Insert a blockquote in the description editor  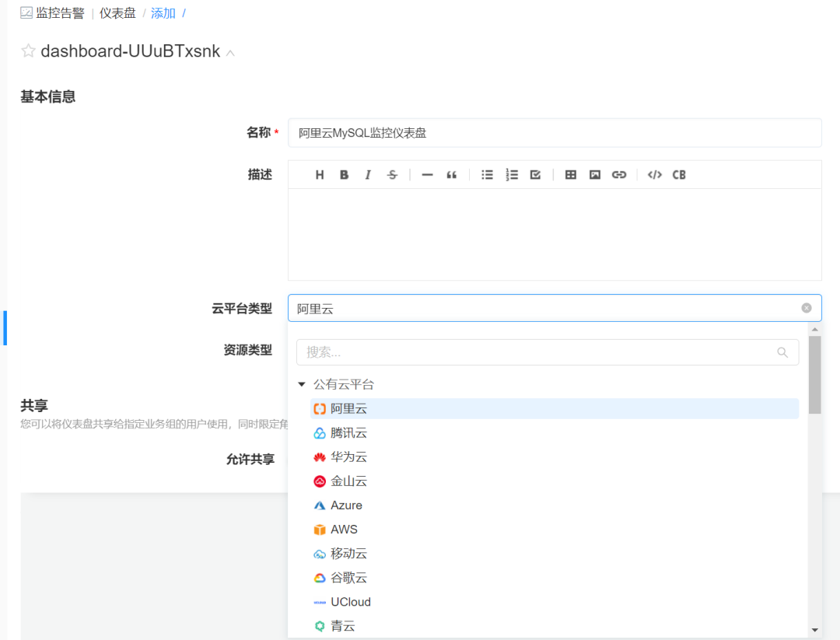tap(452, 174)
